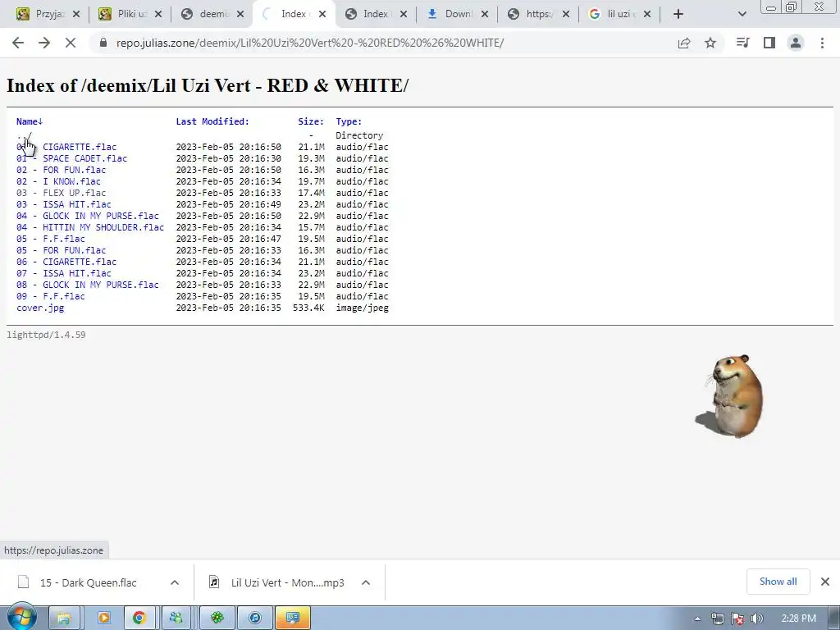Download 02 - I KNOW.flac

(x=58, y=181)
